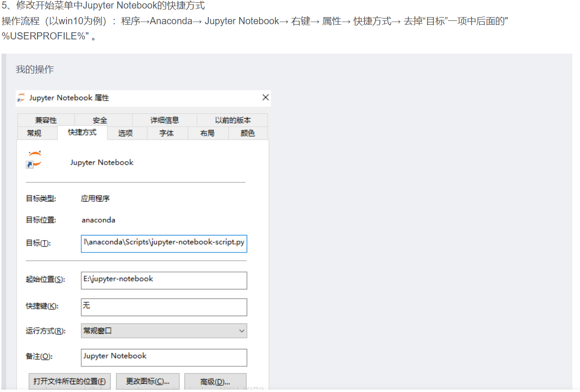
Task: Click the 快捷键 field showing 无
Action: (164, 307)
